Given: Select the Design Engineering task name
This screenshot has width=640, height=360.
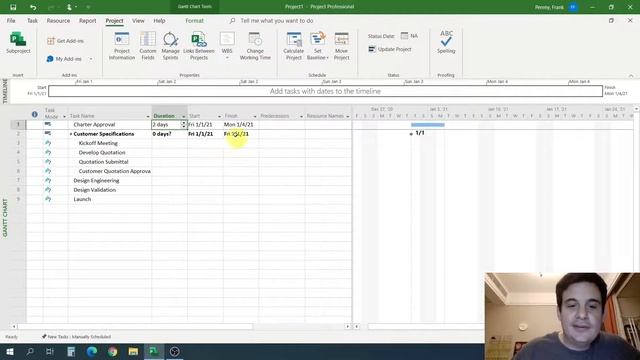Looking at the screenshot, I should click(x=96, y=180).
